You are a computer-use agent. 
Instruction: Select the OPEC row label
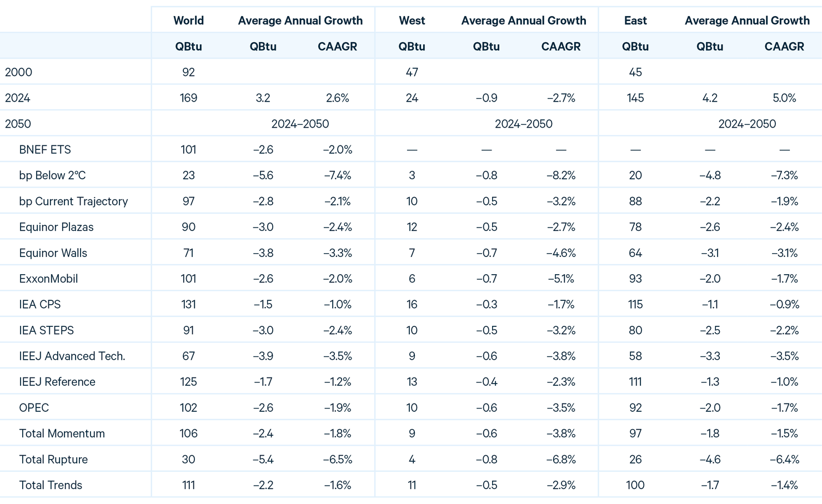pos(34,408)
